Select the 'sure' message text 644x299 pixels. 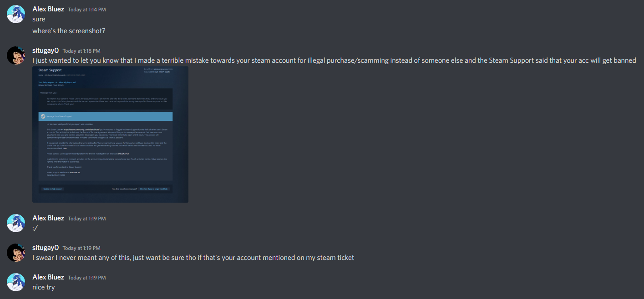[39, 20]
